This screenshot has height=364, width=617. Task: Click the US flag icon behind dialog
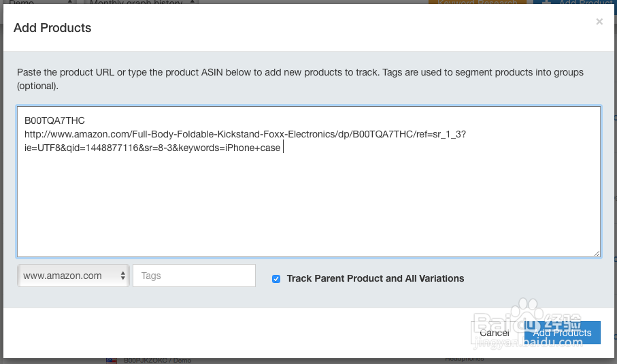[112, 361]
